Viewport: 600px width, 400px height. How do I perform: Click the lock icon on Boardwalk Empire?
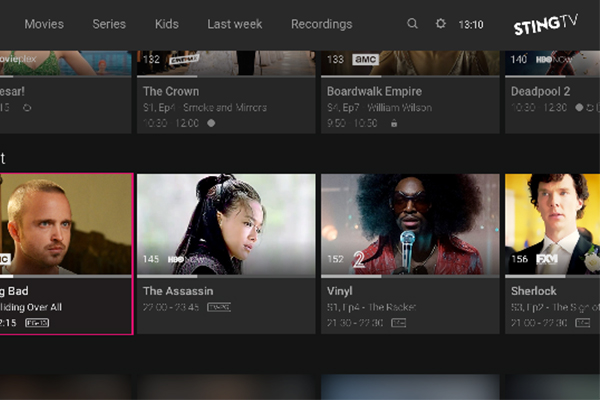394,123
